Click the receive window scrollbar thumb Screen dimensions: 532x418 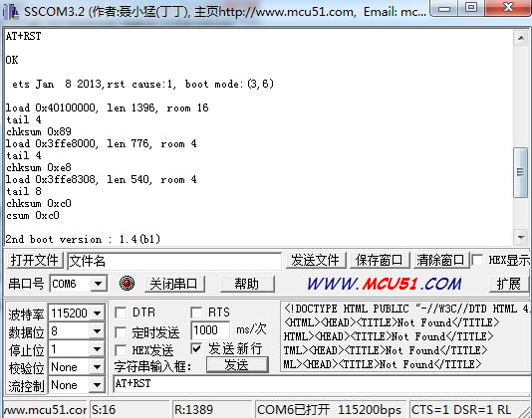(521, 172)
